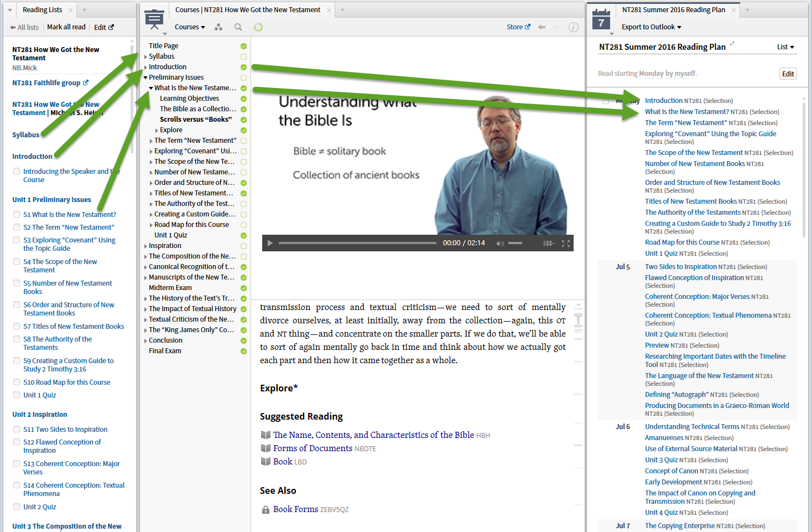812x532 pixels.
Task: Open the Courses dropdown menu
Action: 190,27
